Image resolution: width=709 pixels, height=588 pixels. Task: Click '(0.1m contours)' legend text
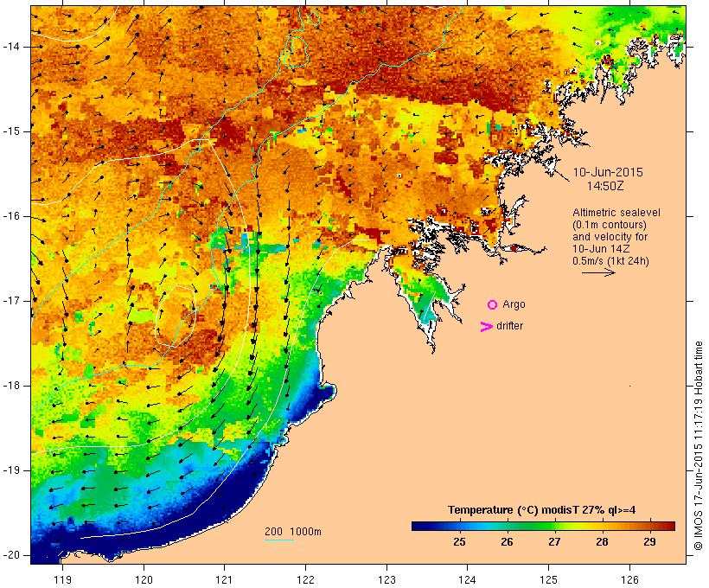pyautogui.click(x=610, y=225)
